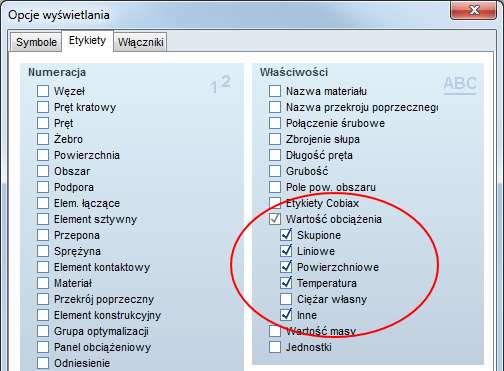
Task: Check the Obszar option
Action: (43, 171)
